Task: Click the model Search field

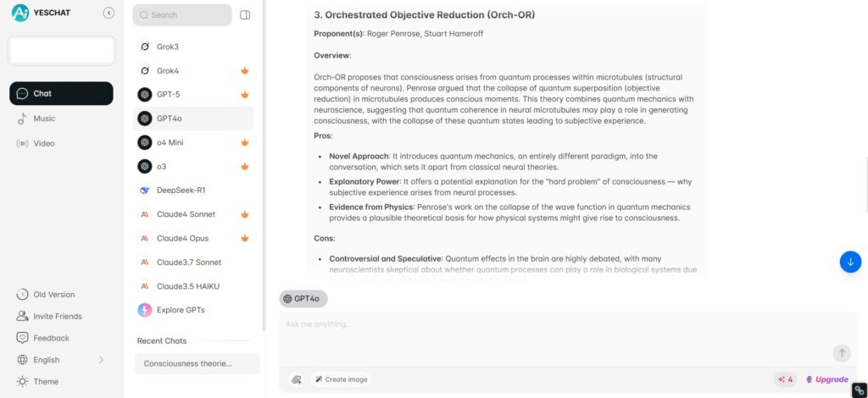Action: [182, 15]
